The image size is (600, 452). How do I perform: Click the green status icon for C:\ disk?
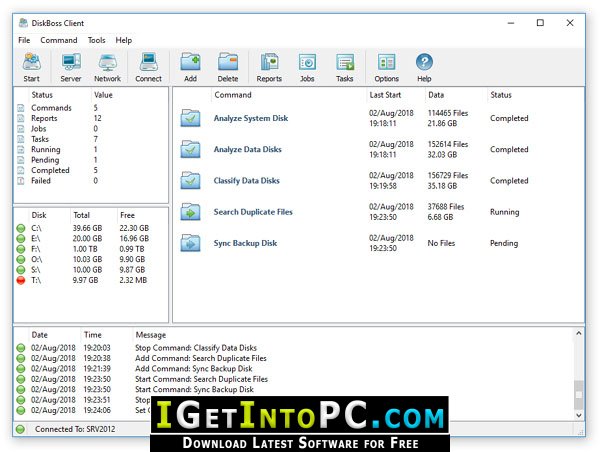click(21, 228)
